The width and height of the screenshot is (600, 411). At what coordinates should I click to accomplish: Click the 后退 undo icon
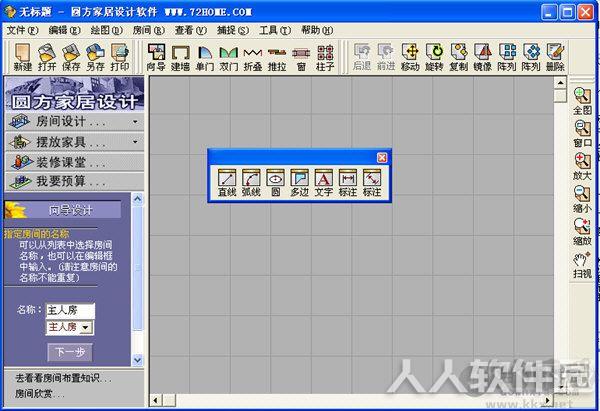[362, 57]
